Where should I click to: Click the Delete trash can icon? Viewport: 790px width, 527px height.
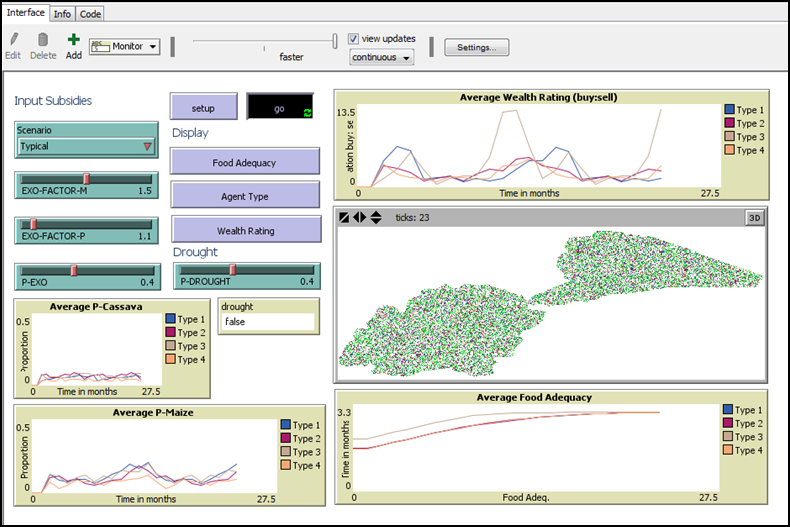43,40
